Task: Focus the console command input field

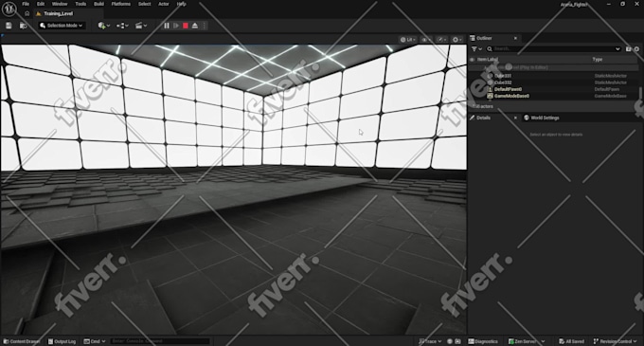Action: point(160,341)
